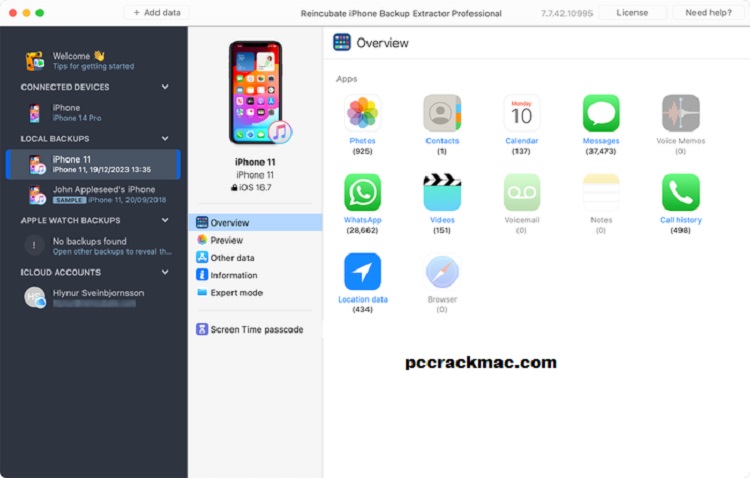Click the Photos count (925)
750x478 pixels.
coord(362,151)
